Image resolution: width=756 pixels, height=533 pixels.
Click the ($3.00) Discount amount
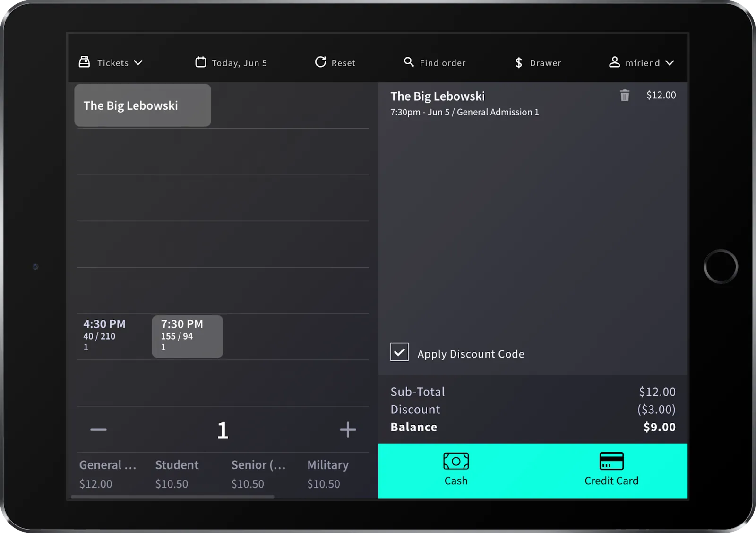pyautogui.click(x=656, y=409)
